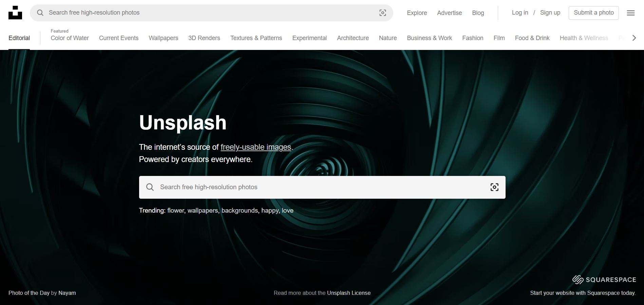Open the hamburger menu icon
The width and height of the screenshot is (644, 305).
(x=631, y=13)
